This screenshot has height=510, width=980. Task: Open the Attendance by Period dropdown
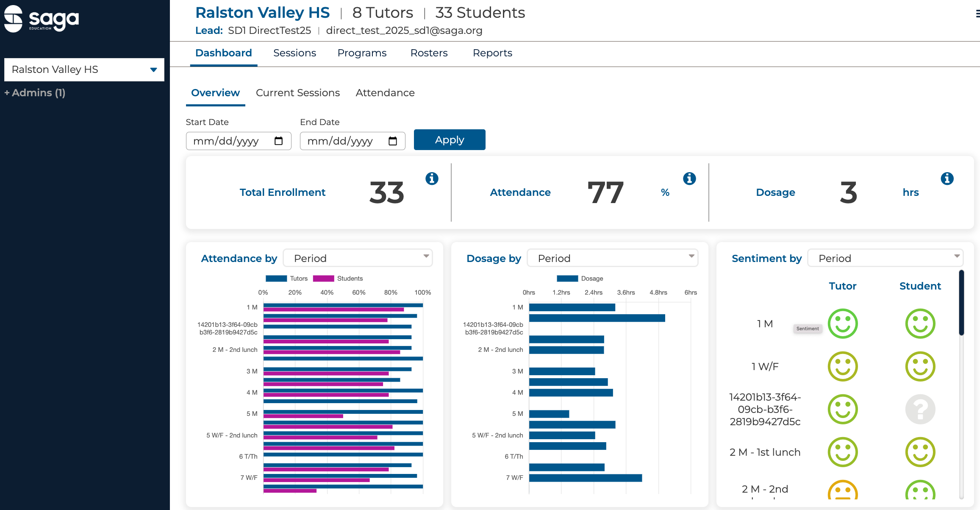tap(358, 258)
